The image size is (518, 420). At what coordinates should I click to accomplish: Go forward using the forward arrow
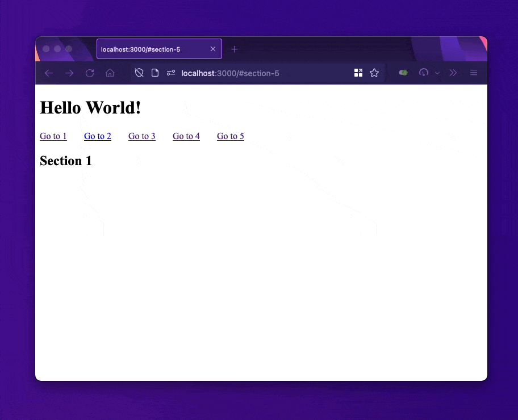pos(69,73)
